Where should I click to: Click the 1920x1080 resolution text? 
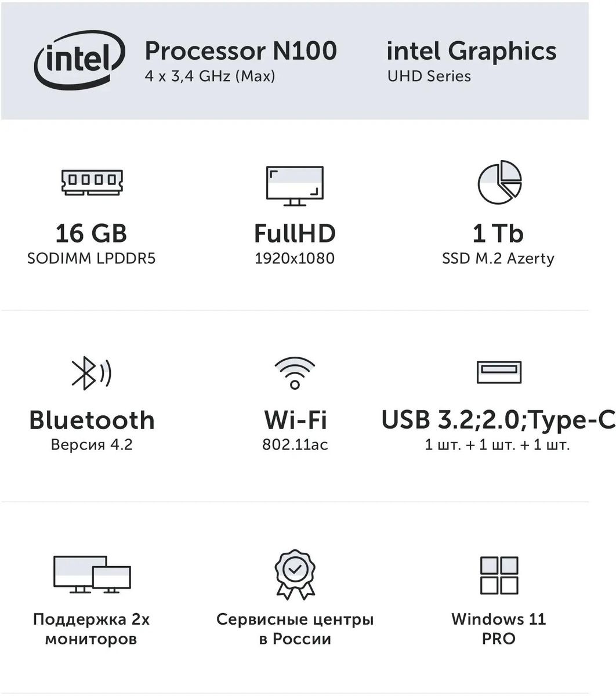(x=295, y=258)
